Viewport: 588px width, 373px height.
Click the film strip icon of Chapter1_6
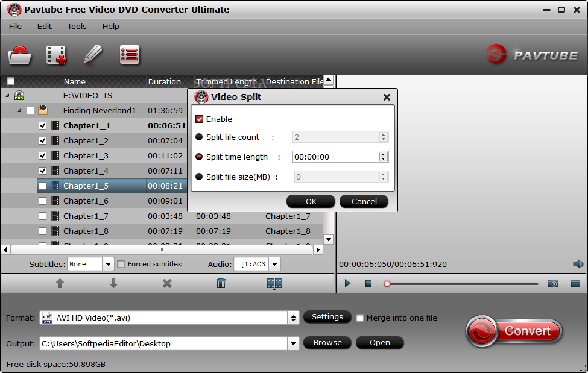(x=55, y=201)
